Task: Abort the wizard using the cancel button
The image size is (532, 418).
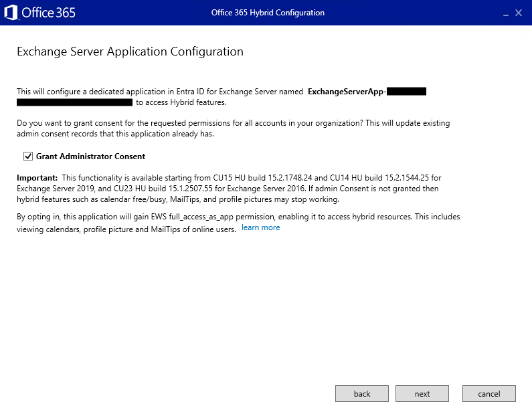Action: (489, 394)
